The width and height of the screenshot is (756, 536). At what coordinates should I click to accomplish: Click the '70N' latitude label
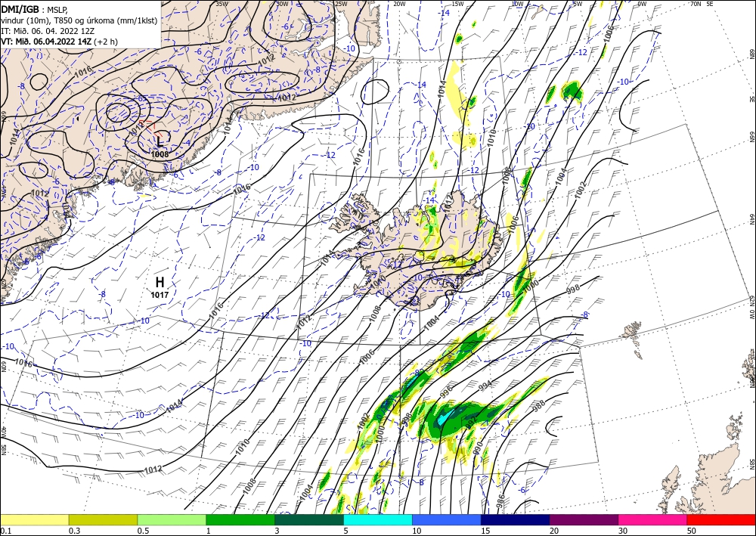pyautogui.click(x=696, y=4)
